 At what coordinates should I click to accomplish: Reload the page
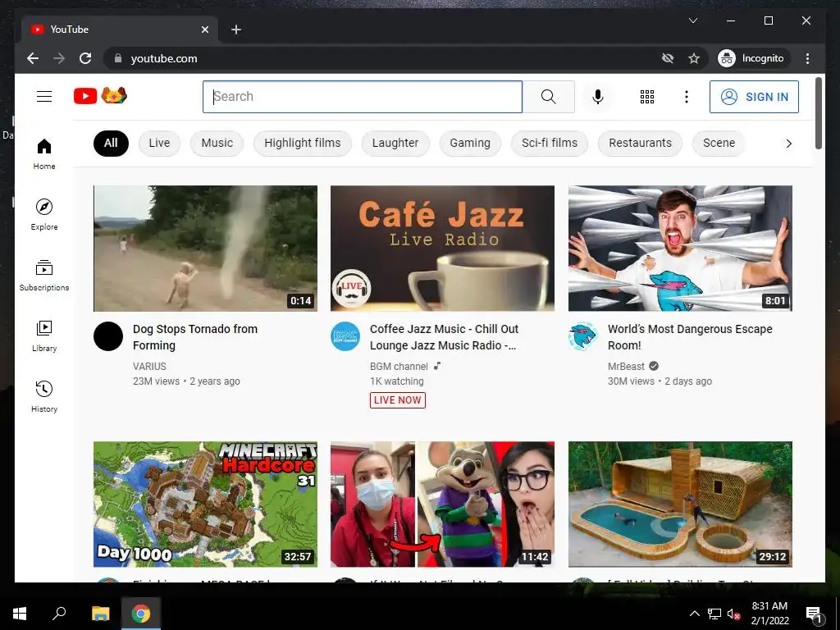pos(85,58)
